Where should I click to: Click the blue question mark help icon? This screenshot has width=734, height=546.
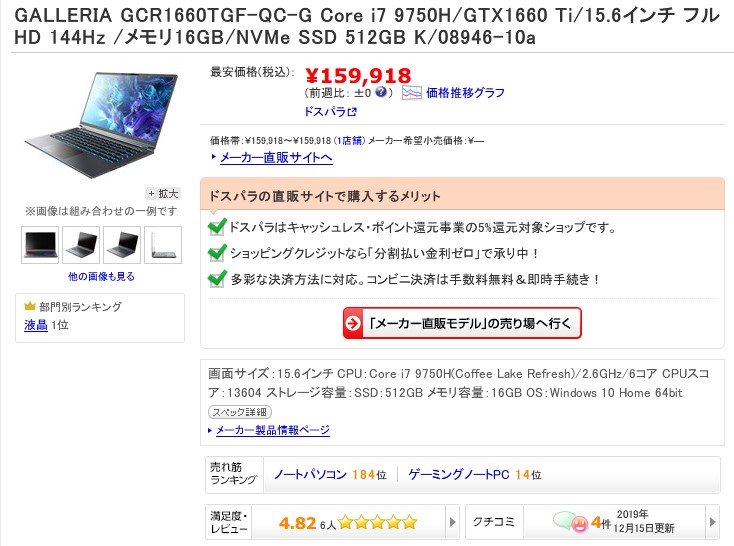point(381,92)
